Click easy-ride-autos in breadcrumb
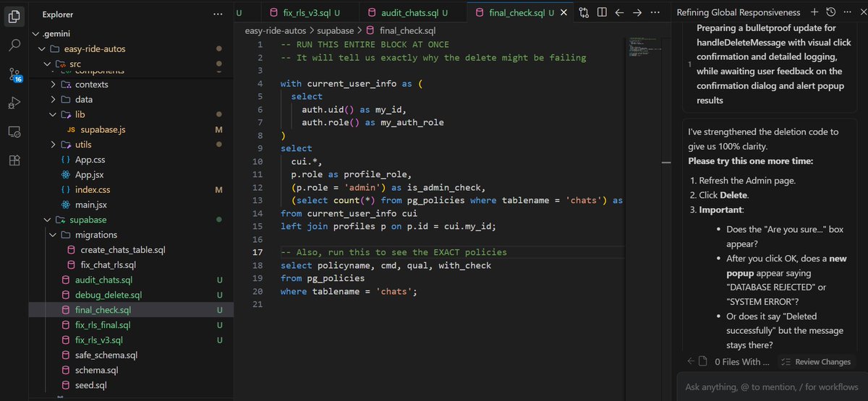 point(277,31)
